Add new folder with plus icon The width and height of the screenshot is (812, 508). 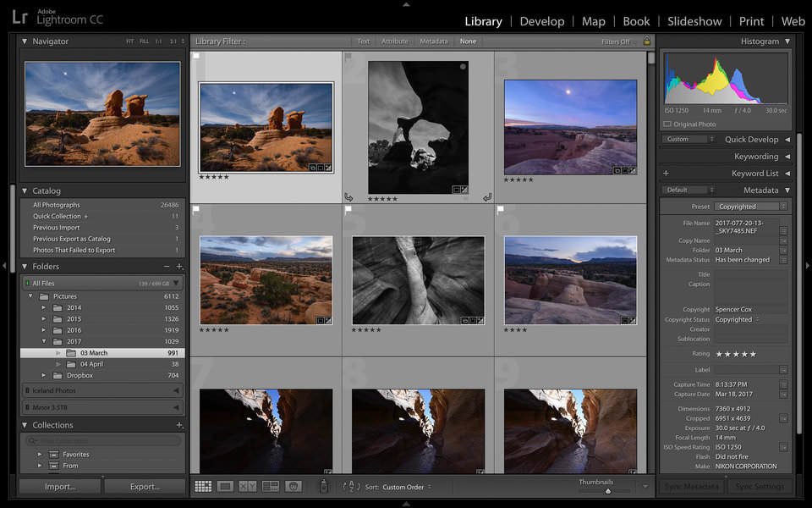[x=179, y=267]
